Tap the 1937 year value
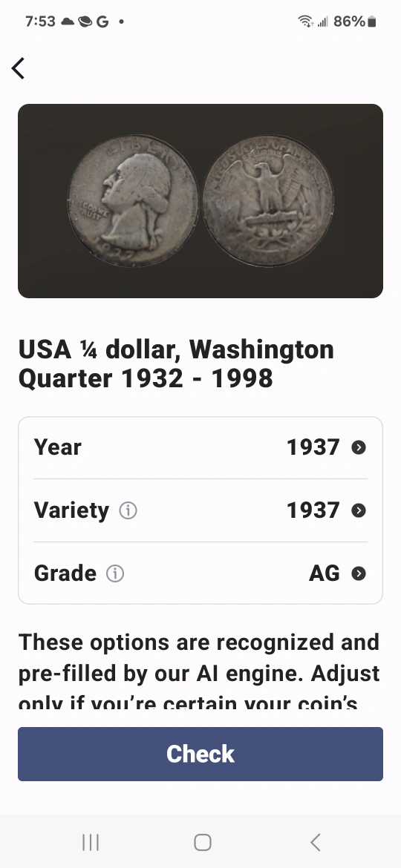Screen dimensions: 401x868 pos(313,447)
